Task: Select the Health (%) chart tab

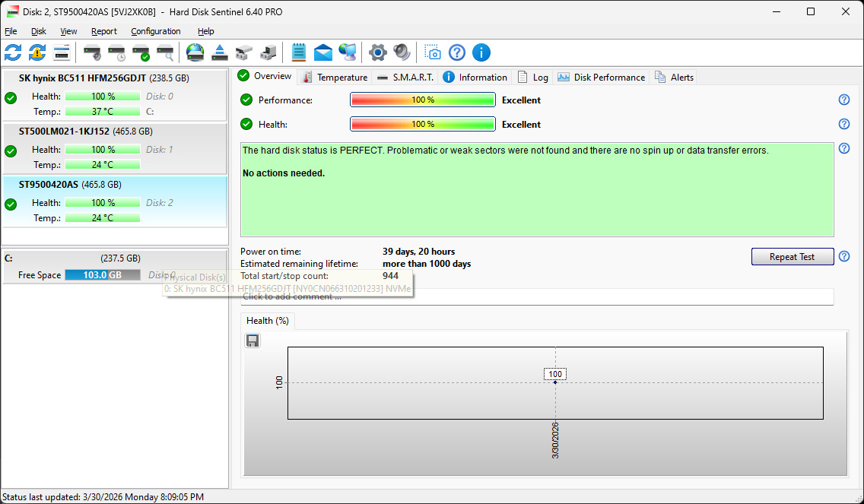Action: 268,321
